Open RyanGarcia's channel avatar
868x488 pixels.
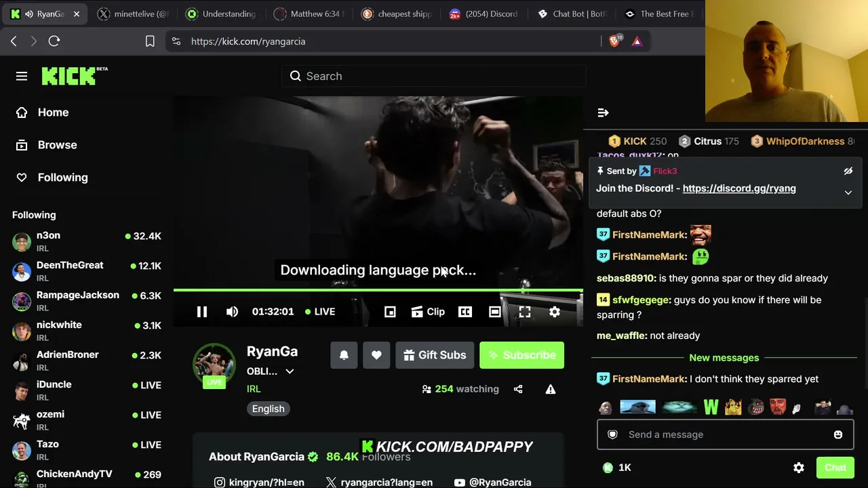[x=214, y=365]
